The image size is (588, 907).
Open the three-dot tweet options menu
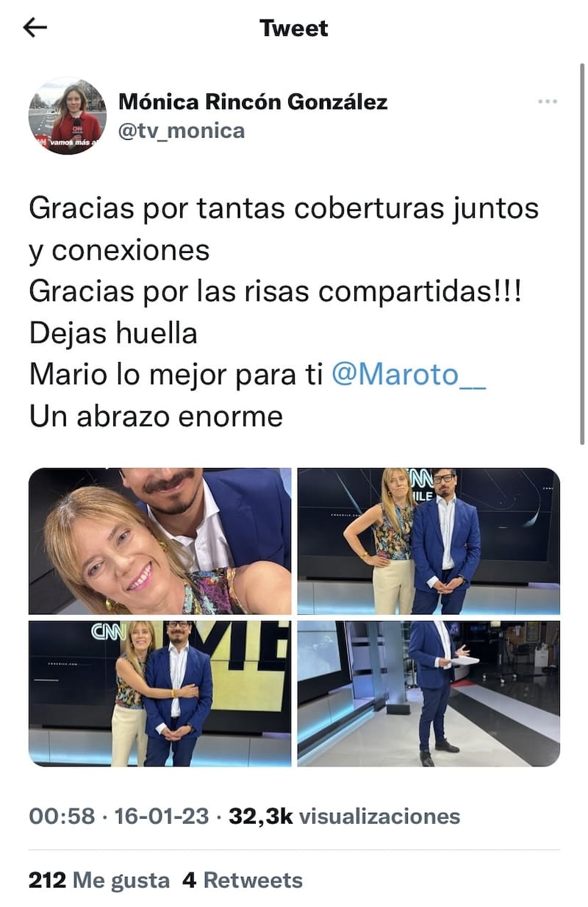pos(548,102)
